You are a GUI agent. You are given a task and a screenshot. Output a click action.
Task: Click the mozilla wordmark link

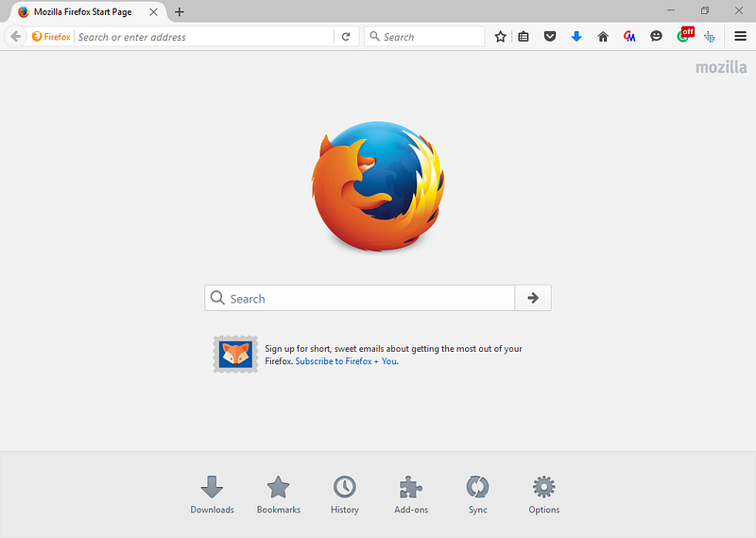[x=721, y=67]
